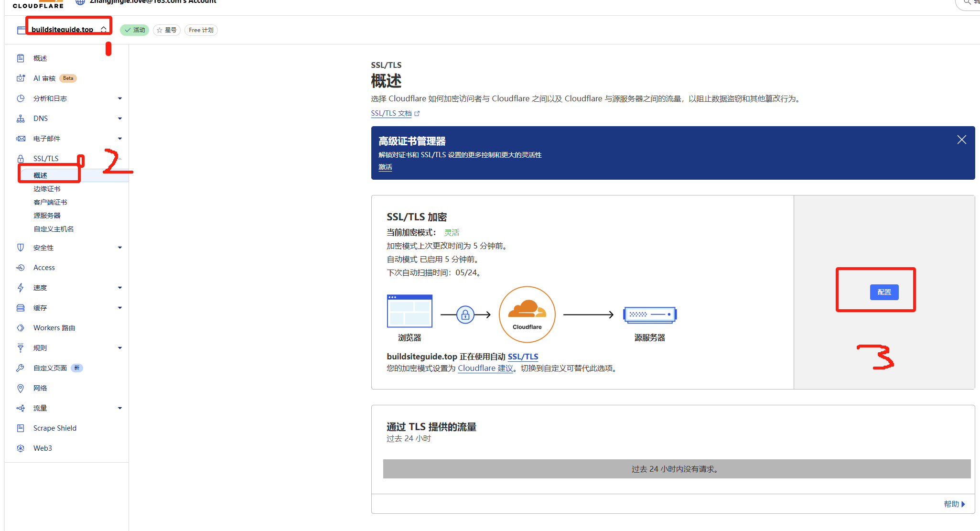This screenshot has width=980, height=531.
Task: Expand the Analytics and Logs (分析和日志) menu
Action: point(119,98)
